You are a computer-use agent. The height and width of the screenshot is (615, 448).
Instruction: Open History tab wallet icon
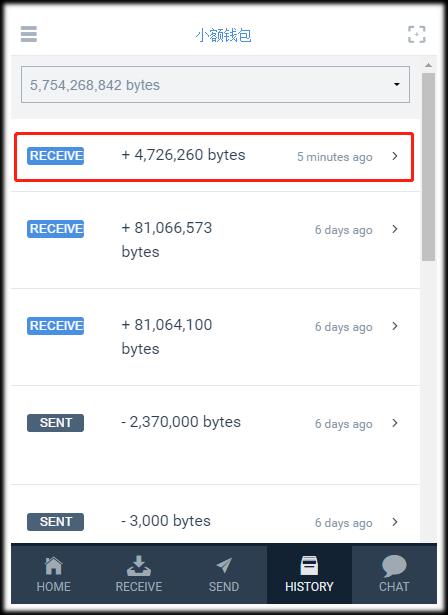pyautogui.click(x=309, y=566)
